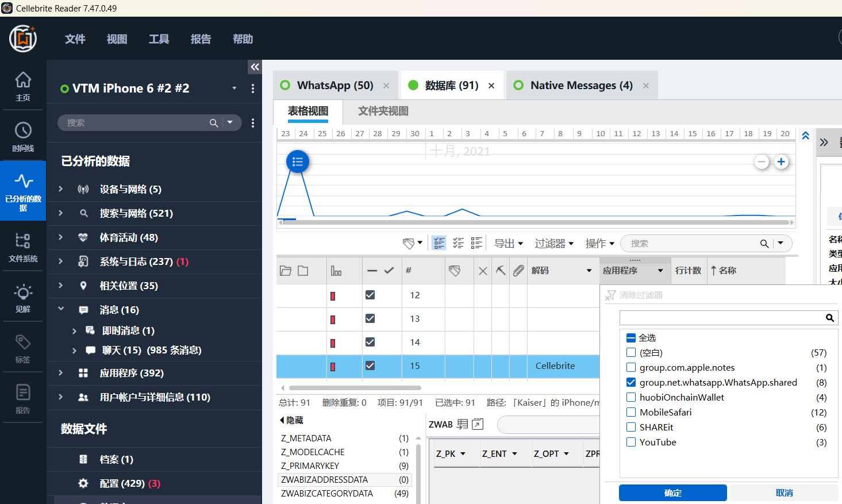Image resolution: width=842 pixels, height=504 pixels.
Task: Open the tag dropdown in the table toolbar
Action: pyautogui.click(x=413, y=243)
